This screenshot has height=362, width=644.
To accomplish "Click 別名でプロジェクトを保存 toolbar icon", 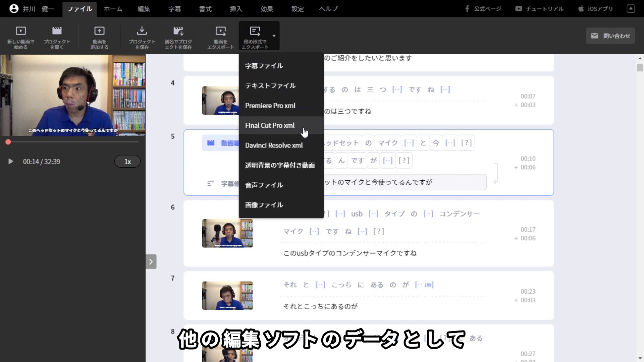I will pos(178,38).
